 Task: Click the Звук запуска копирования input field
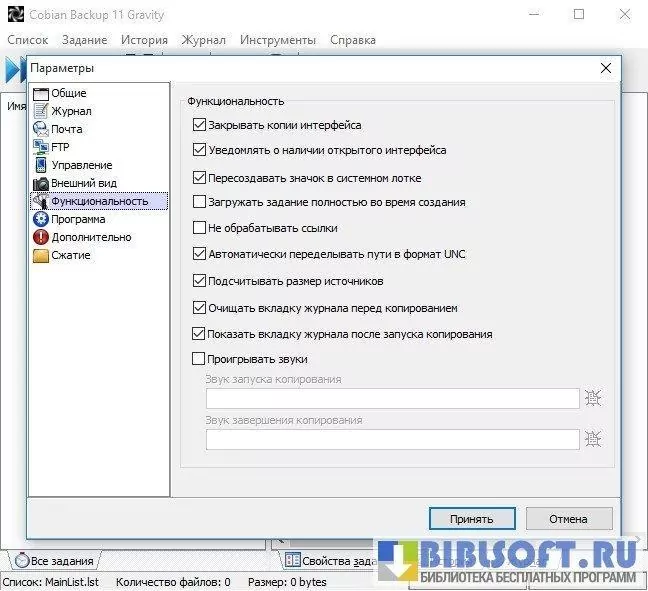(x=392, y=398)
